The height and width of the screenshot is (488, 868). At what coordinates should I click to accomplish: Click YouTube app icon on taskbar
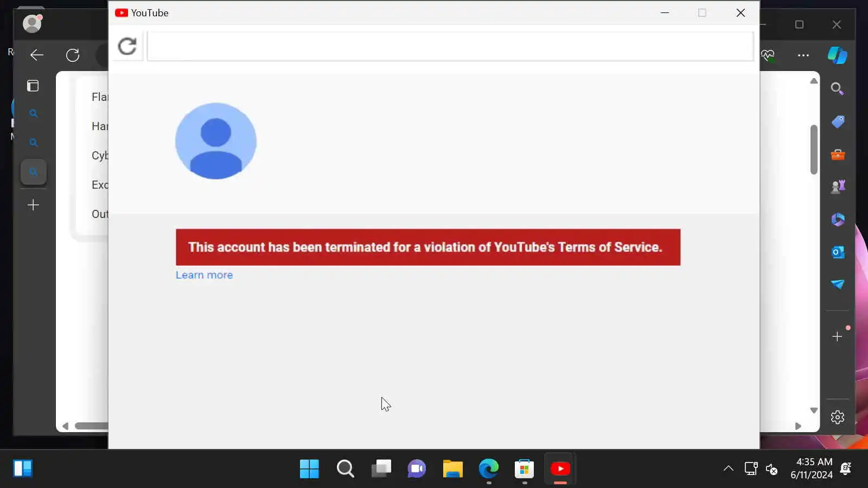click(560, 468)
